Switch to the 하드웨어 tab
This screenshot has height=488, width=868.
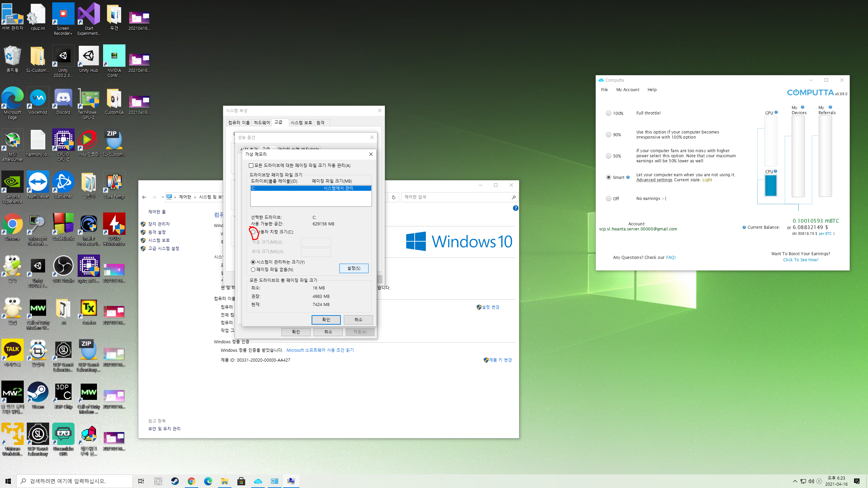262,123
